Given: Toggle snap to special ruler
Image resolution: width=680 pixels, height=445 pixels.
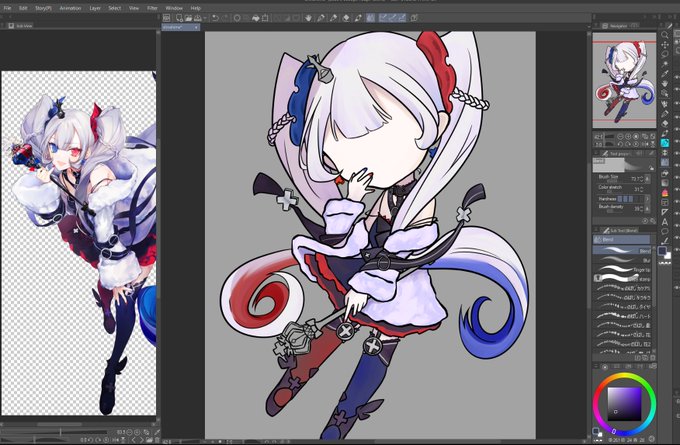Looking at the screenshot, I should point(392,18).
